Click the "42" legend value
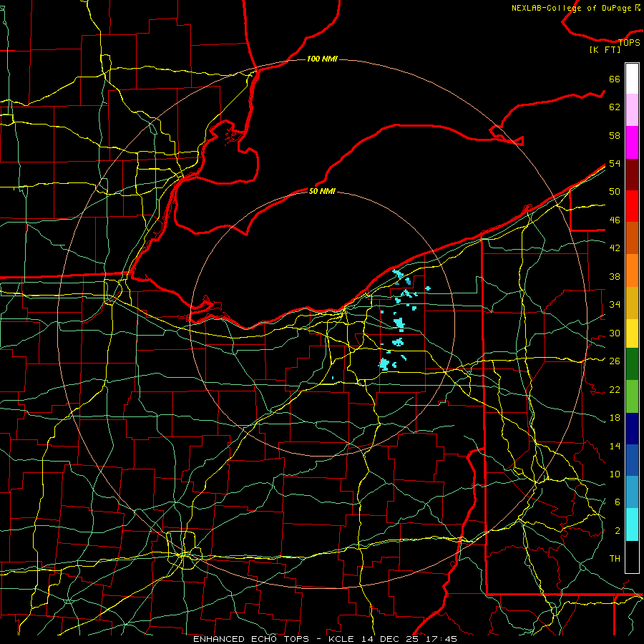This screenshot has height=644, width=644. pos(615,248)
